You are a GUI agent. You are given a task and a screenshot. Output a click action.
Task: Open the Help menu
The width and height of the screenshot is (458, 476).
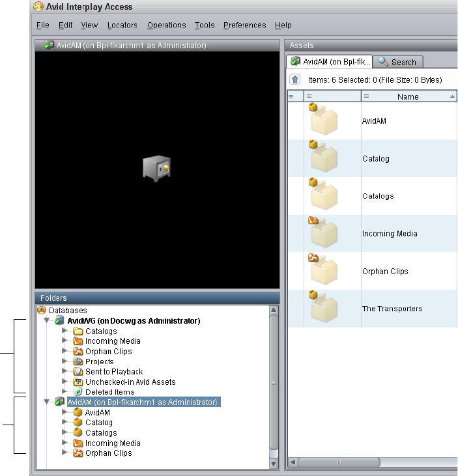pyautogui.click(x=283, y=25)
